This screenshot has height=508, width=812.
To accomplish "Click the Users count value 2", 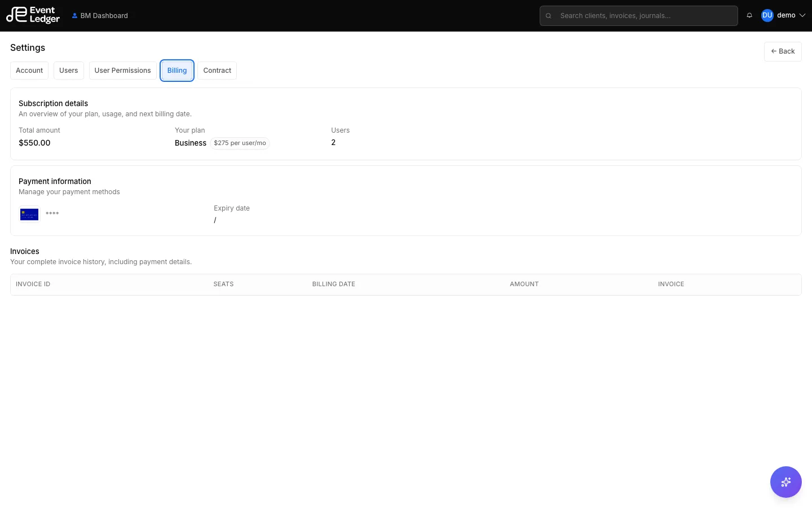I will [333, 143].
